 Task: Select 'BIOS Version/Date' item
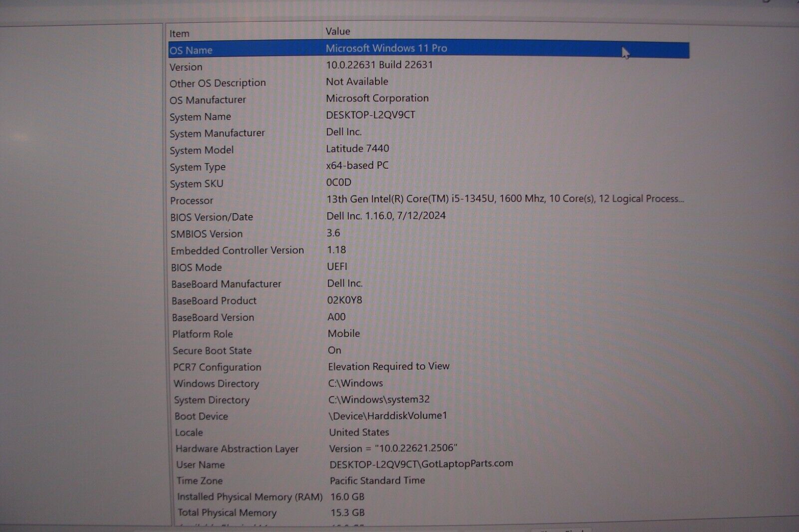tap(212, 217)
